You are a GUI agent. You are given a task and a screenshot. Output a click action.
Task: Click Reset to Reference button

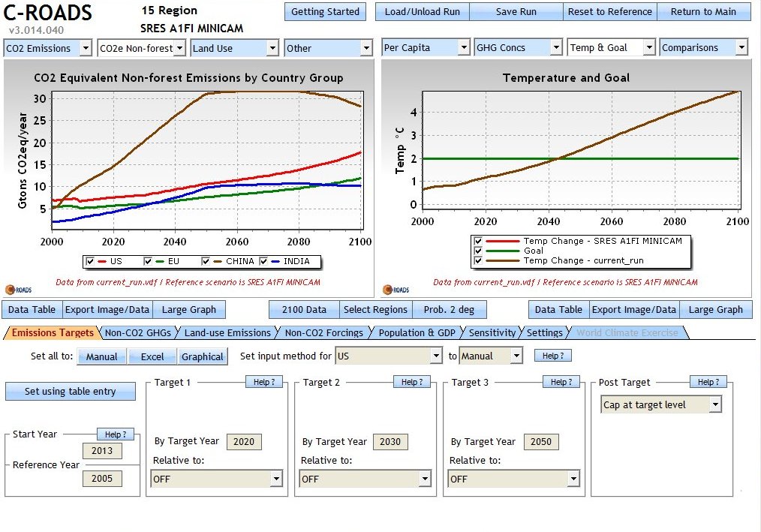[x=610, y=12]
